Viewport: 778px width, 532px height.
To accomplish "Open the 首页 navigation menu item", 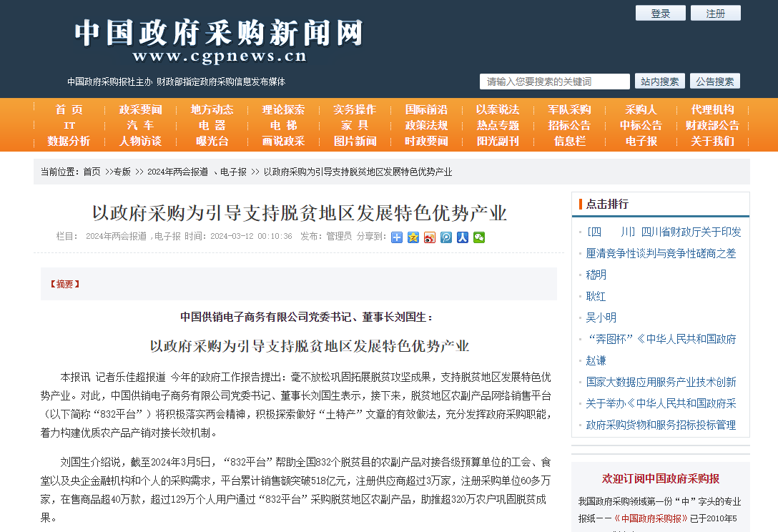I will click(69, 109).
